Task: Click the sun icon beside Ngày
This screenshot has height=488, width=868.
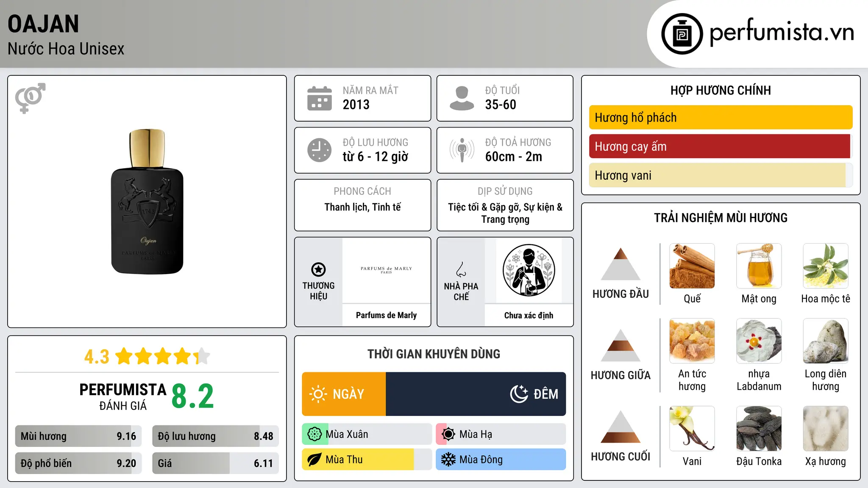Action: [x=318, y=394]
